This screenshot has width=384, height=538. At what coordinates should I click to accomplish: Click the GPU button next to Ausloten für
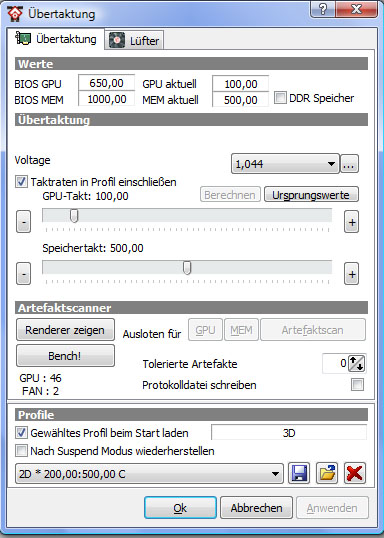205,330
